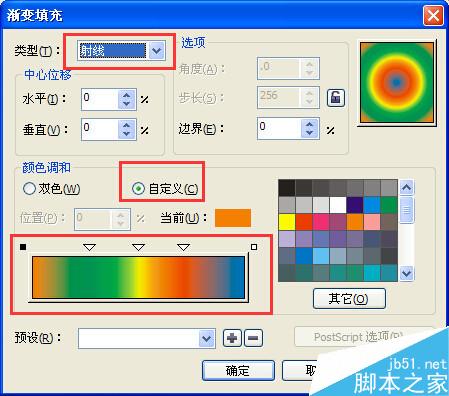The width and height of the screenshot is (449, 396).
Task: Open the 预设 presets dropdown
Action: click(206, 339)
